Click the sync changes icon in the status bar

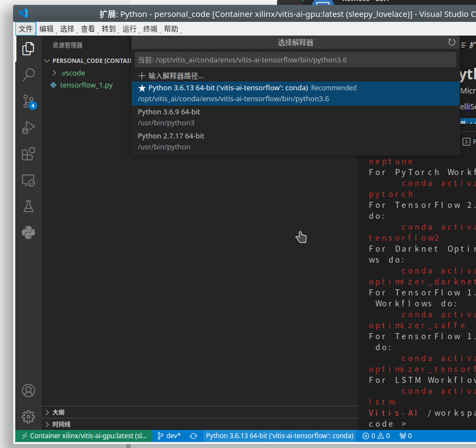193,436
